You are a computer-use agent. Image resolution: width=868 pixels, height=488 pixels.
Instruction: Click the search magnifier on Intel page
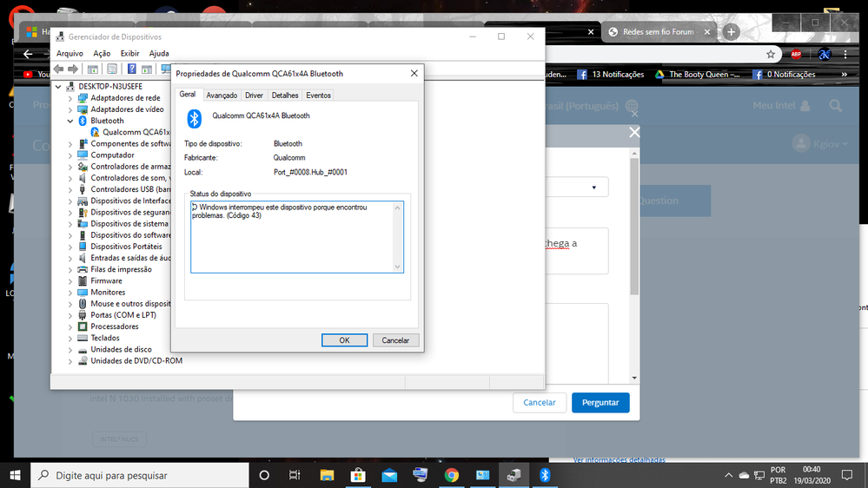(835, 106)
